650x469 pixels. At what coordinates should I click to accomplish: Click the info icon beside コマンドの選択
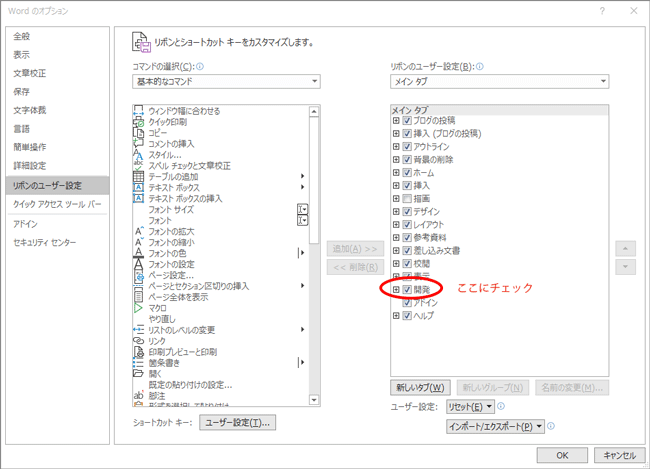pos(200,66)
